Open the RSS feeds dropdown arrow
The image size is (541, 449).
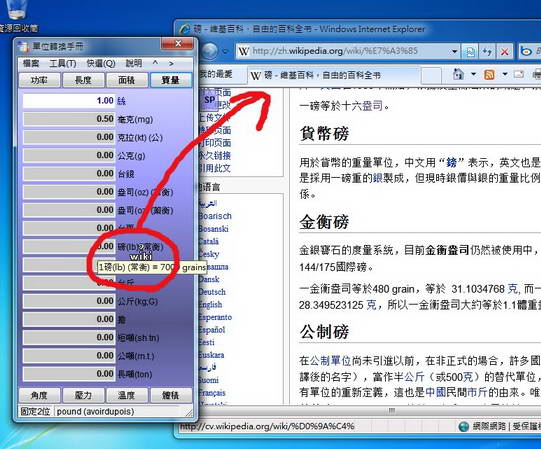point(505,74)
